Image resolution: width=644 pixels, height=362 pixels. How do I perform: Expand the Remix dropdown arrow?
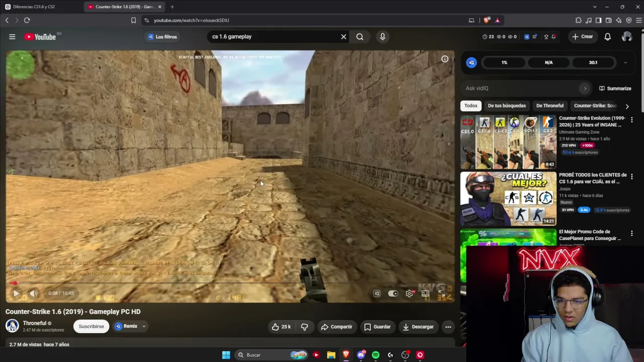(143, 326)
